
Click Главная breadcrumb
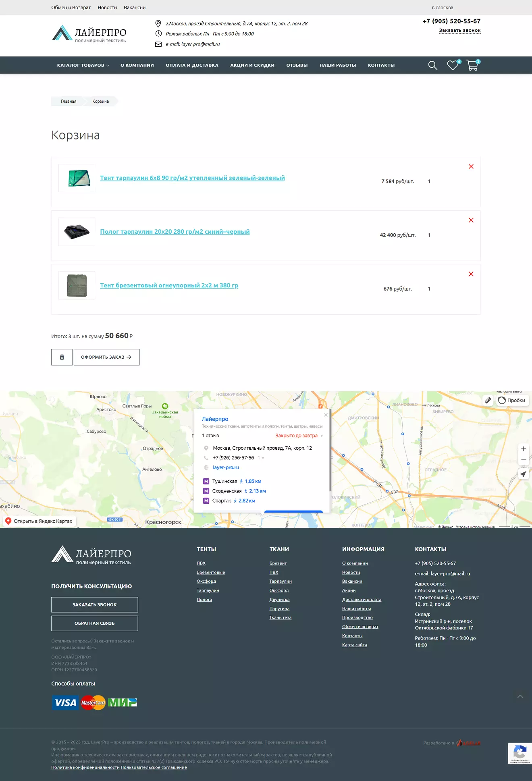pyautogui.click(x=69, y=101)
